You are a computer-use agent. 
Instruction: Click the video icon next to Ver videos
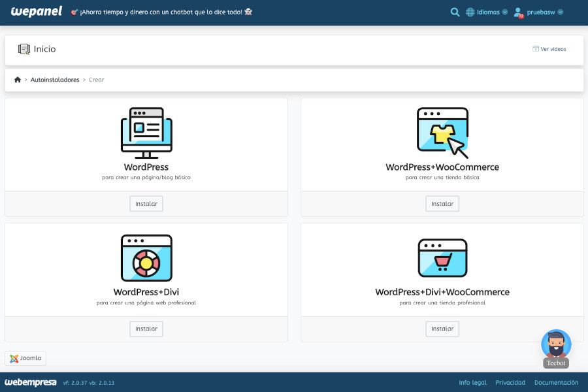point(536,49)
